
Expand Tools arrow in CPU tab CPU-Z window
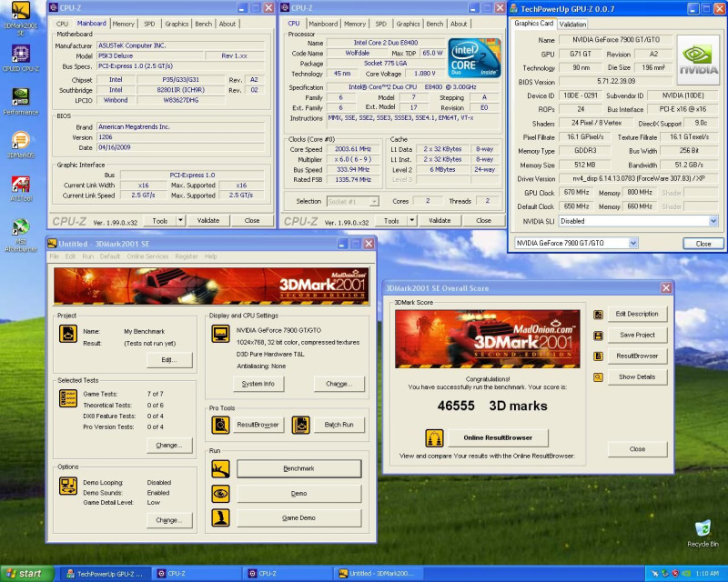coord(412,220)
